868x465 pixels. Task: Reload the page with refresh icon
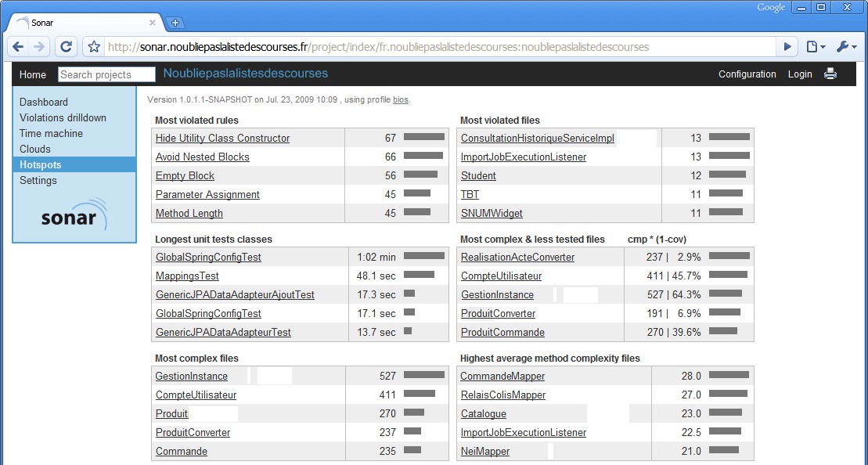[x=67, y=47]
